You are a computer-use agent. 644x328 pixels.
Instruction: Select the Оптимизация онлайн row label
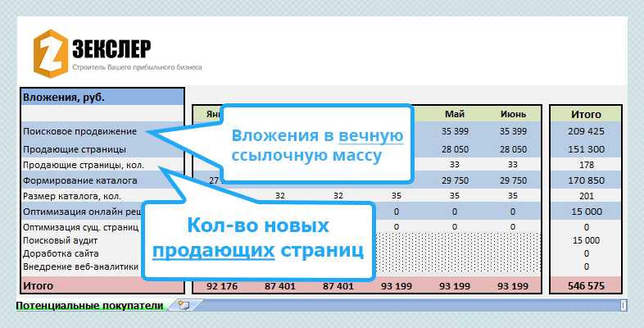[82, 212]
